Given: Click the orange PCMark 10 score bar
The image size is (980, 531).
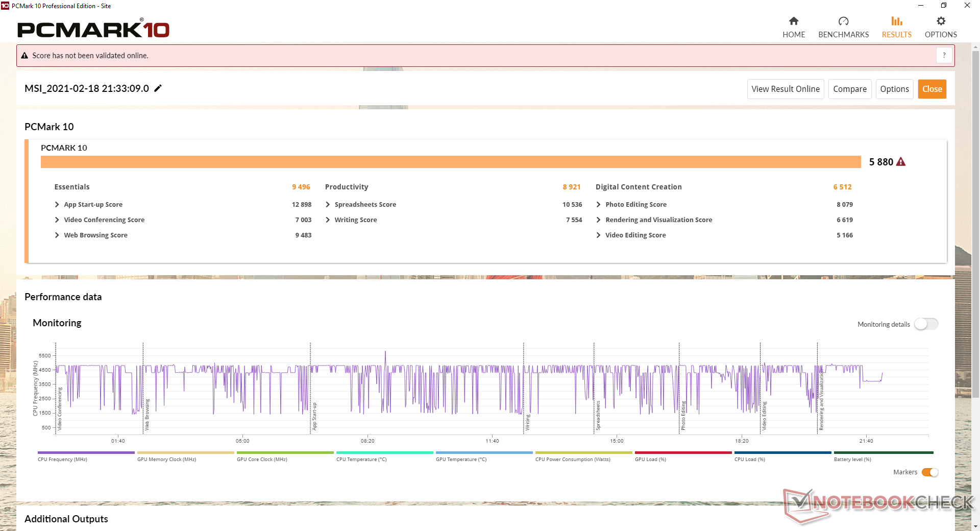Looking at the screenshot, I should point(451,162).
